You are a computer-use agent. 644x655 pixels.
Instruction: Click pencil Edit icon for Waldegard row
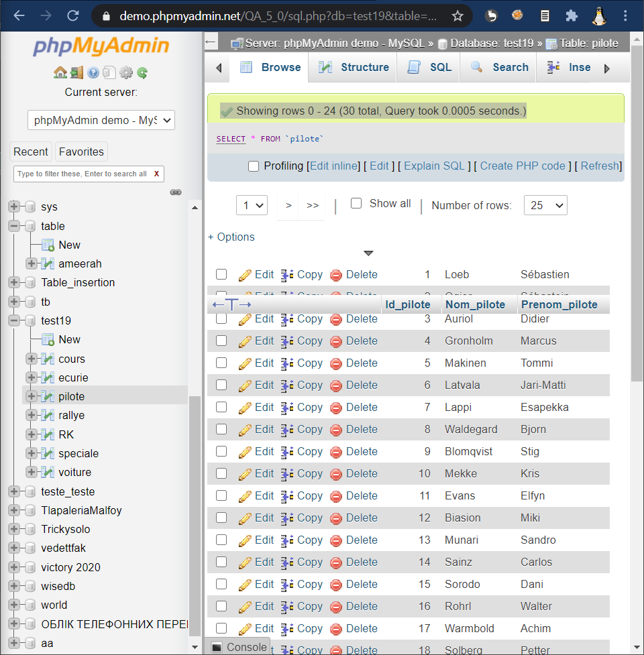245,430
